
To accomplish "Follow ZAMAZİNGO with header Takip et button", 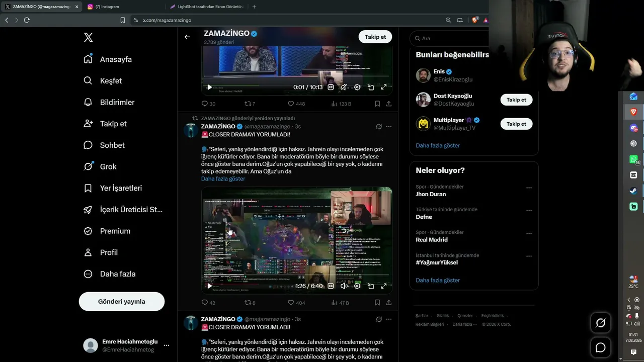I will (375, 37).
